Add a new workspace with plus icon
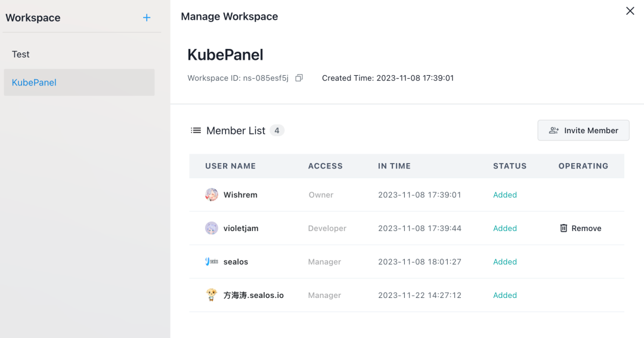Screen dimensions: 644x338 coord(147,18)
